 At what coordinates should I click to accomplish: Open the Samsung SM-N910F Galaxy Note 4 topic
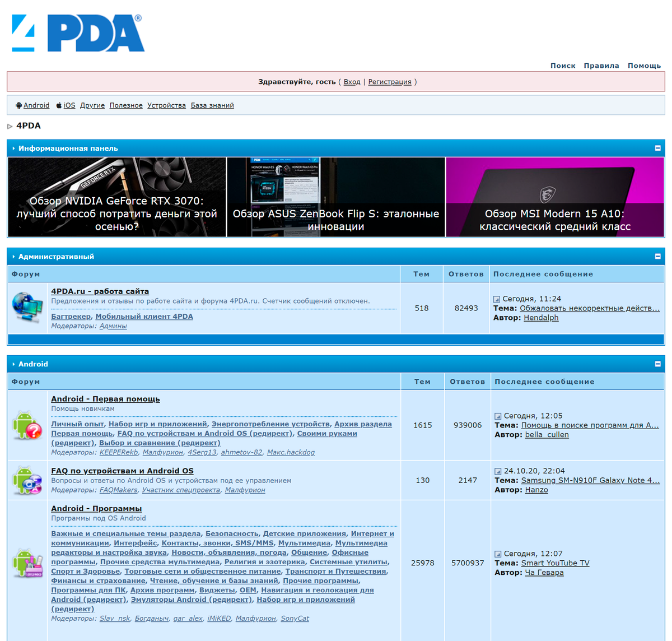[x=590, y=480]
